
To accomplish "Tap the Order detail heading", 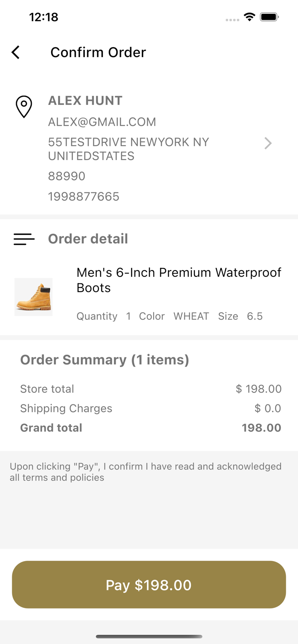I will point(88,239).
